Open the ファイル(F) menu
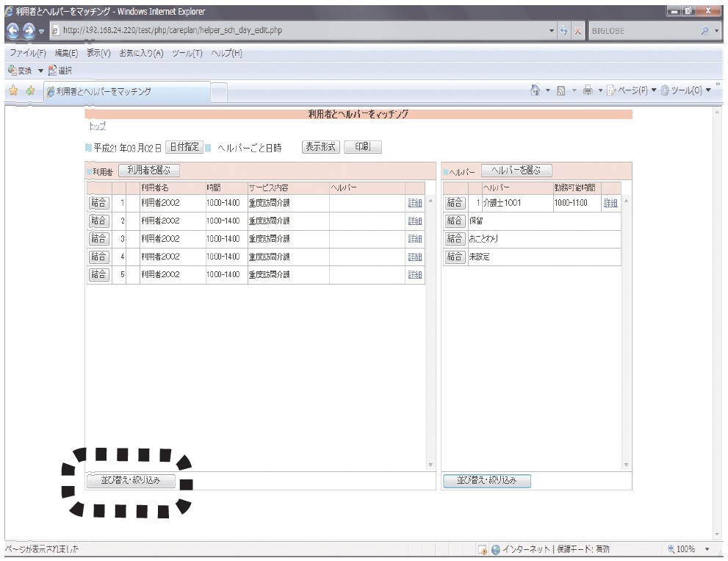This screenshot has height=561, width=728. [28, 53]
